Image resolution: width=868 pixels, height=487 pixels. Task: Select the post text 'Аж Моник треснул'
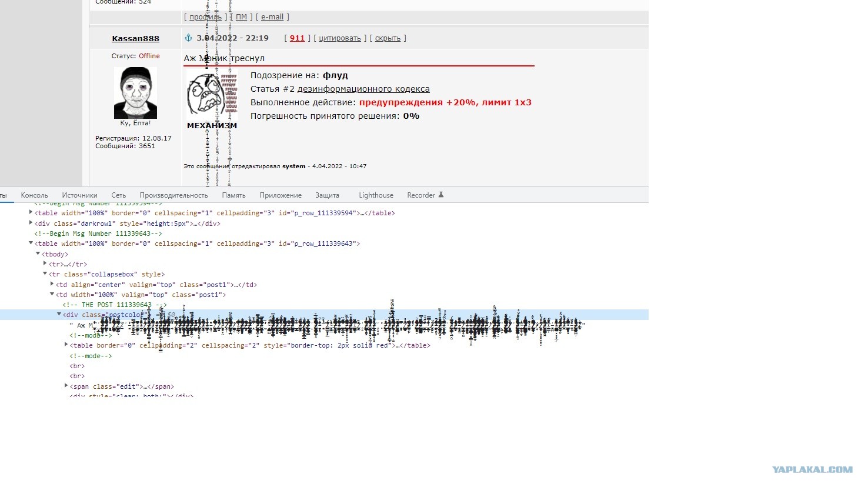224,58
